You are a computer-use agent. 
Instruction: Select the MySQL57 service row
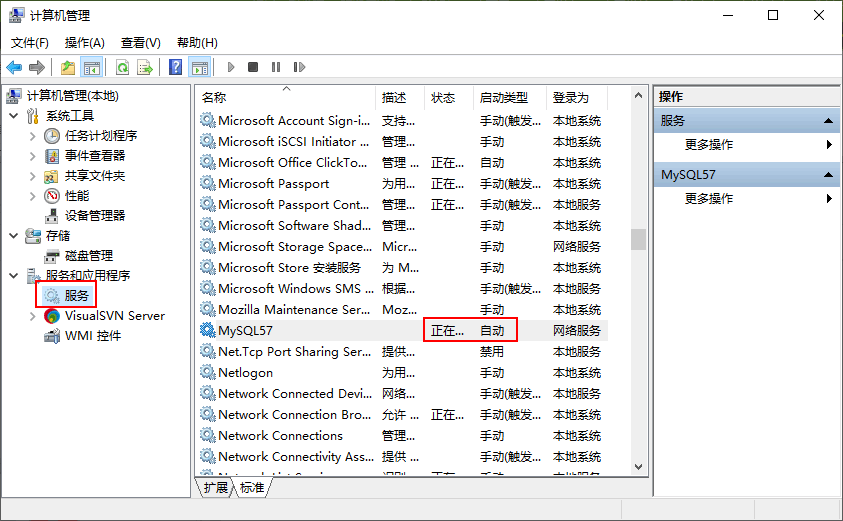tap(403, 331)
